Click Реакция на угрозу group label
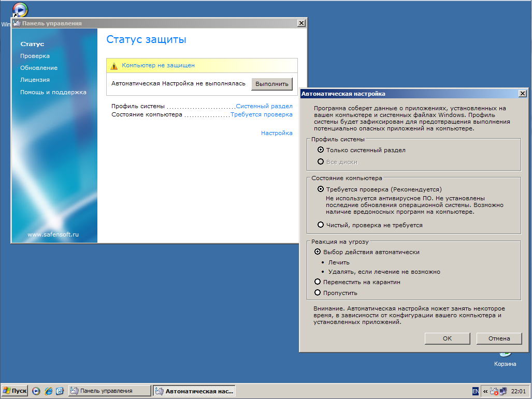 coord(340,242)
